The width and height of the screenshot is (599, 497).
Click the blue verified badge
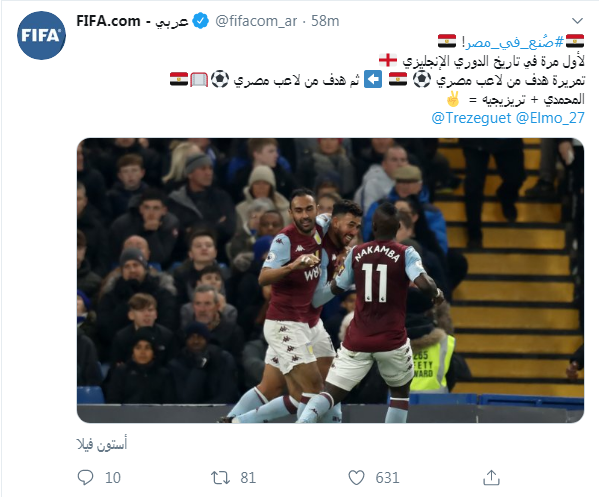[201, 21]
